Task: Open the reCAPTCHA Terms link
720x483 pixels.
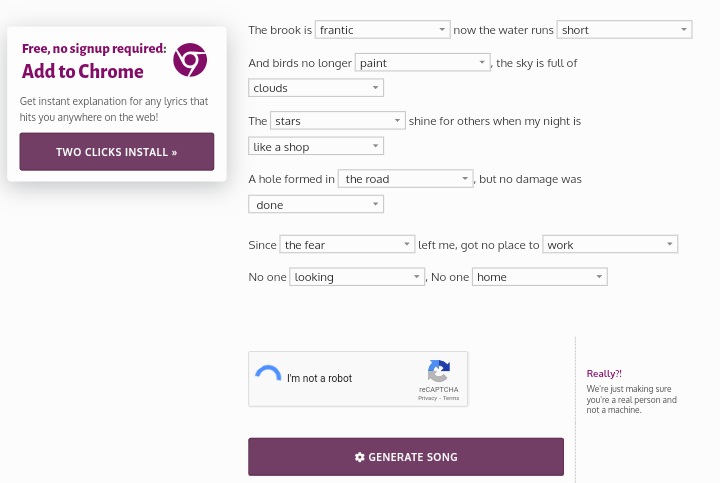Action: (451, 398)
